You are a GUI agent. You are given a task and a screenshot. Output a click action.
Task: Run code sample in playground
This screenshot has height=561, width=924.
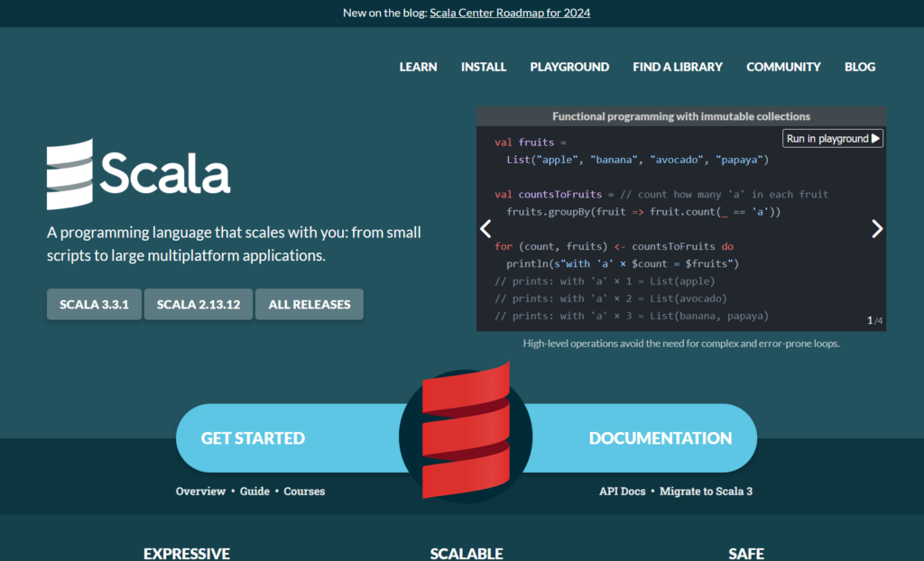click(x=832, y=139)
